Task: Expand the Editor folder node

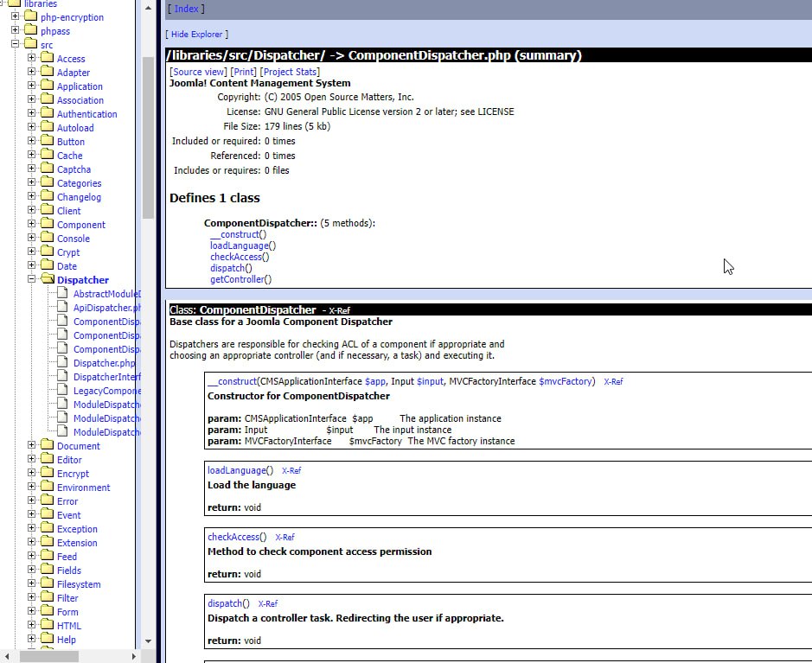Action: click(32, 458)
